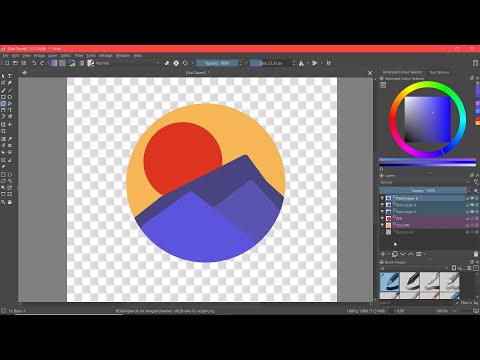Hide Paint Layer 3 using eye icon
The width and height of the screenshot is (480, 360).
[x=382, y=211]
